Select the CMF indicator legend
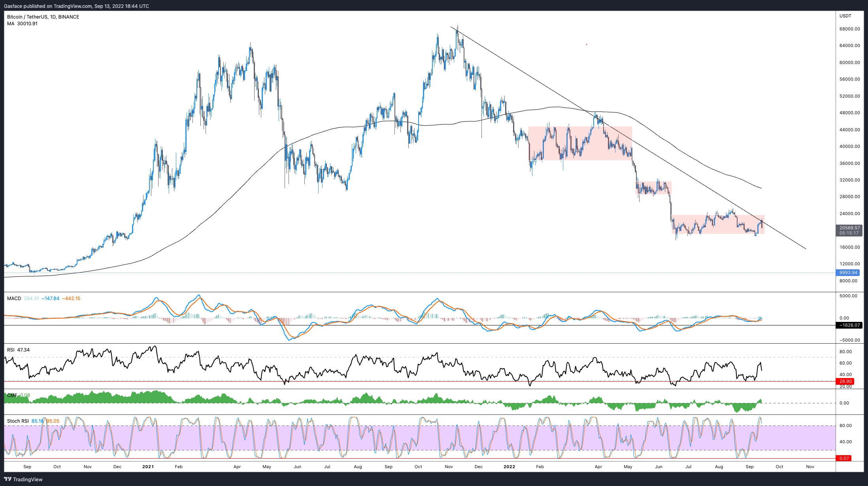Image resolution: width=868 pixels, height=486 pixels. coord(12,395)
